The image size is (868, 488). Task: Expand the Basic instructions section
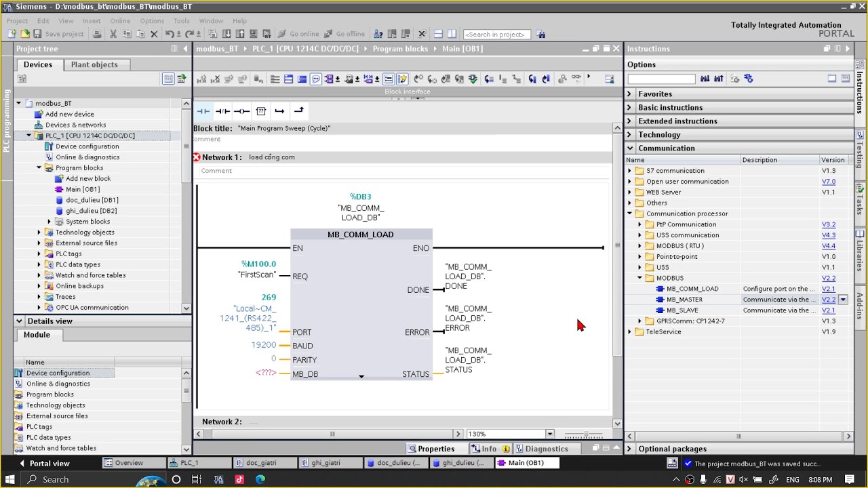(629, 108)
